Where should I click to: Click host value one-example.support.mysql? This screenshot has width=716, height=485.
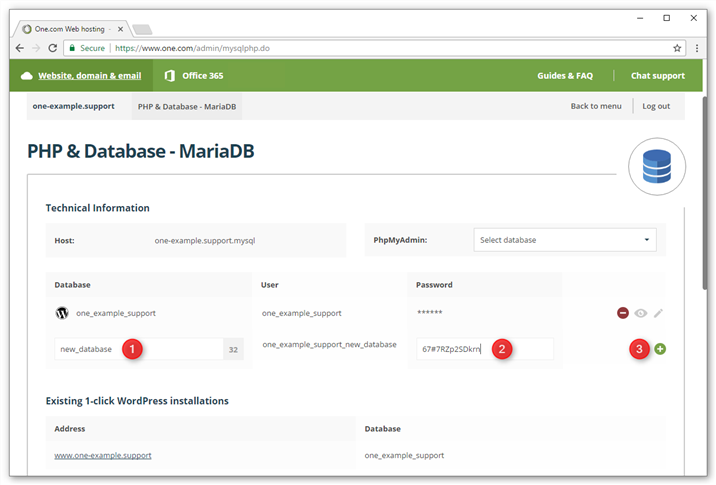(205, 240)
